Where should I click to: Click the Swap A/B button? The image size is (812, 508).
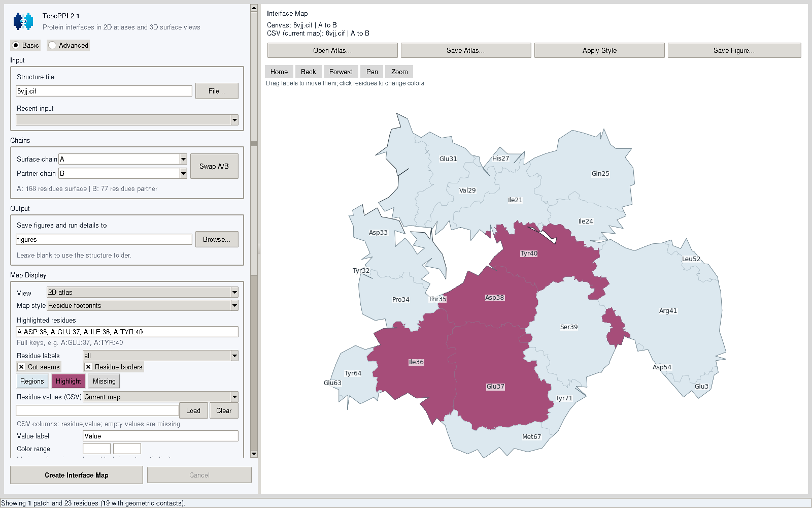(214, 166)
